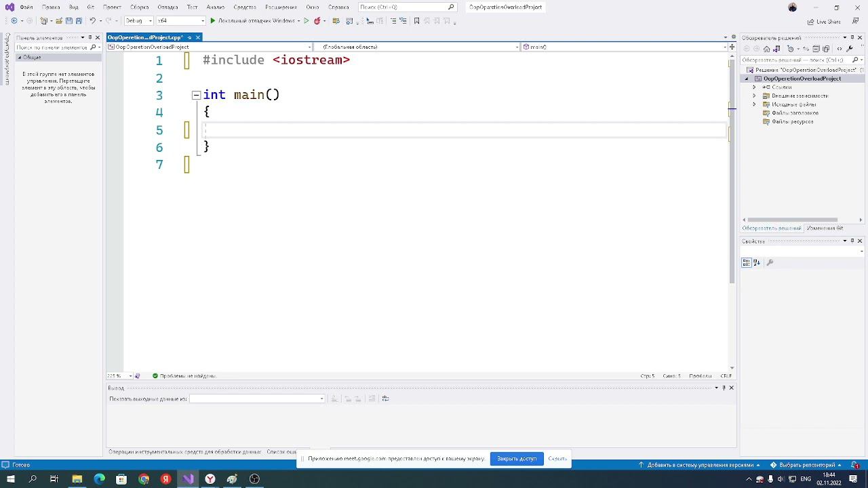Viewport: 868px width, 488px height.
Task: Navigate backward using the toolbar back arrow
Action: tap(14, 21)
